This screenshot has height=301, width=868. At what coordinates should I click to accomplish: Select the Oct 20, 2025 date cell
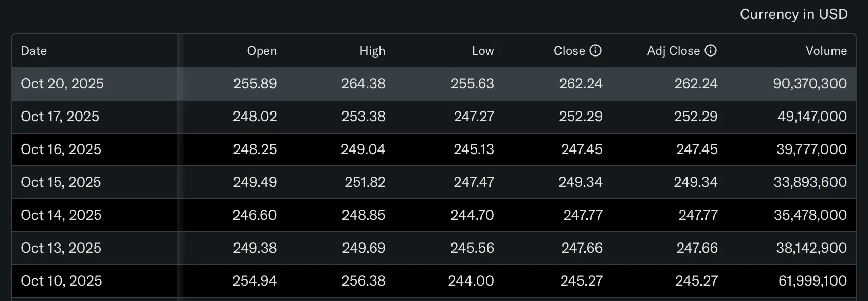(62, 84)
